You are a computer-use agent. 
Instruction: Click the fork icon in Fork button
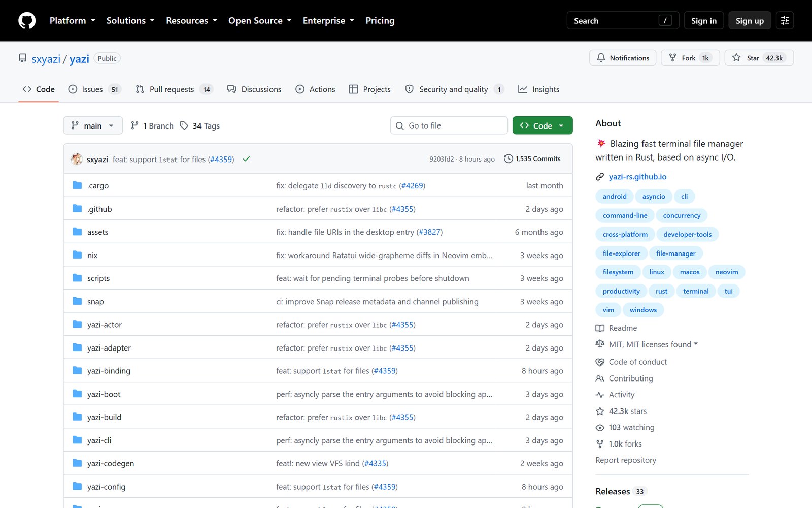(673, 58)
